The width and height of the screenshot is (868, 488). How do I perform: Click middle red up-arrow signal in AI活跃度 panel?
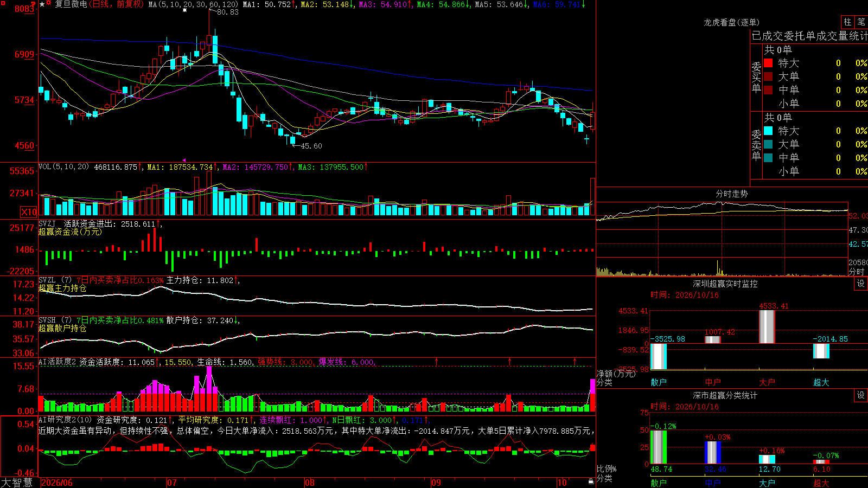coord(509,361)
